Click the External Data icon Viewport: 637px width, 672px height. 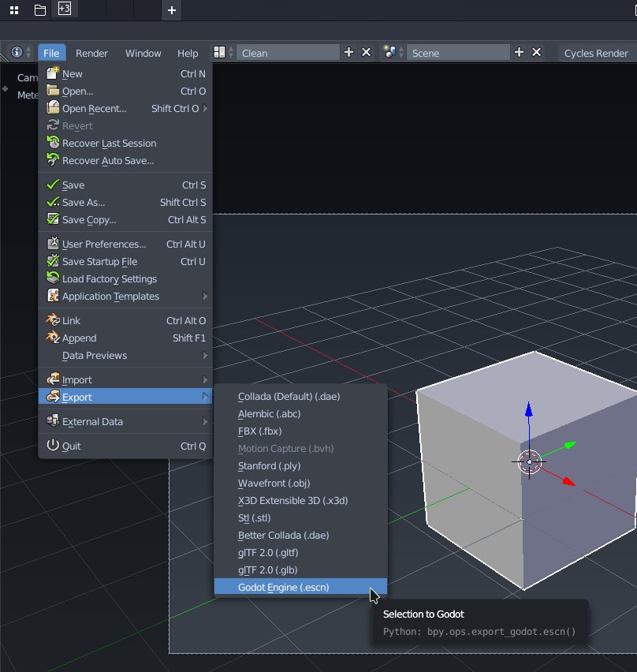pos(53,421)
